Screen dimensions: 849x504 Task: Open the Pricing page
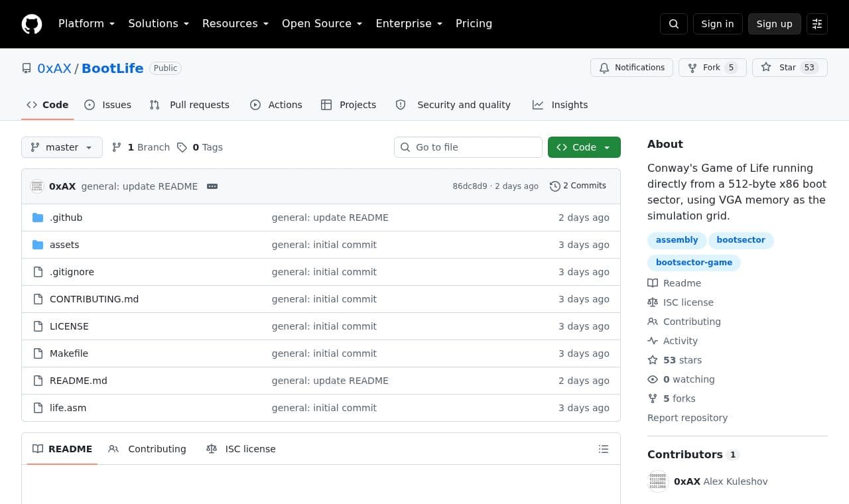point(474,24)
